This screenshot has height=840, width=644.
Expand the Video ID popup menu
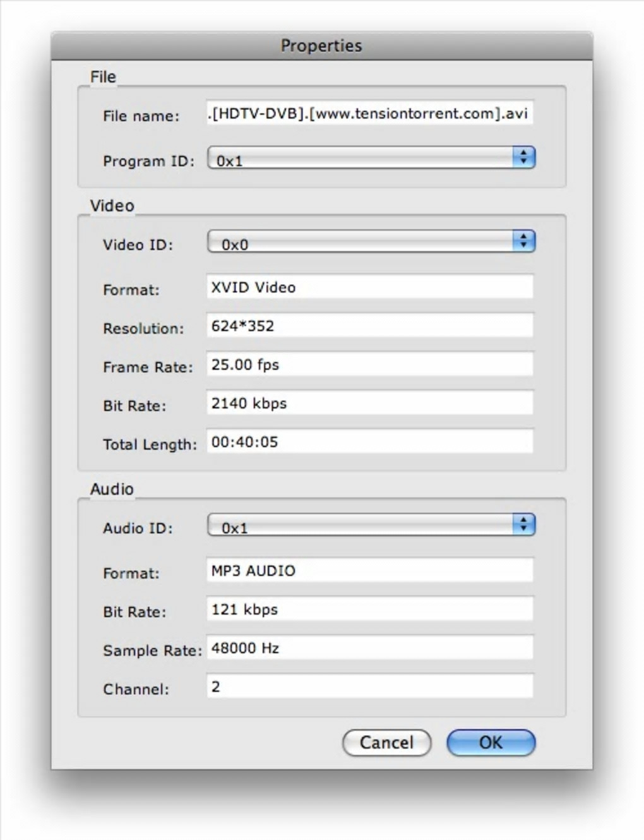click(371, 241)
